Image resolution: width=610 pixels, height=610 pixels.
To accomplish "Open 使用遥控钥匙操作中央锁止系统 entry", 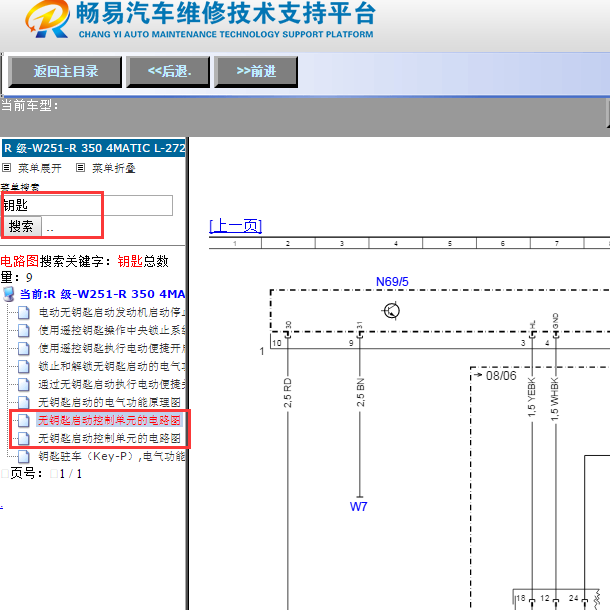I will tap(112, 330).
